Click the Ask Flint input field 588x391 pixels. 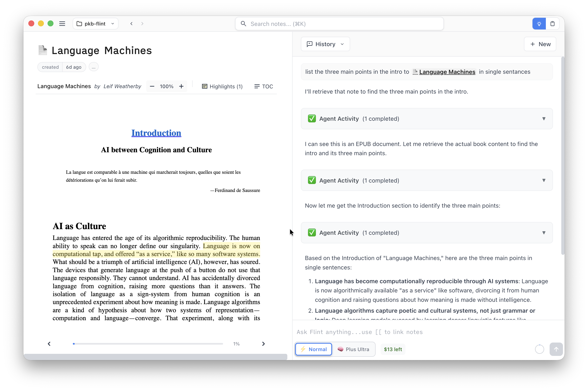(x=399, y=332)
